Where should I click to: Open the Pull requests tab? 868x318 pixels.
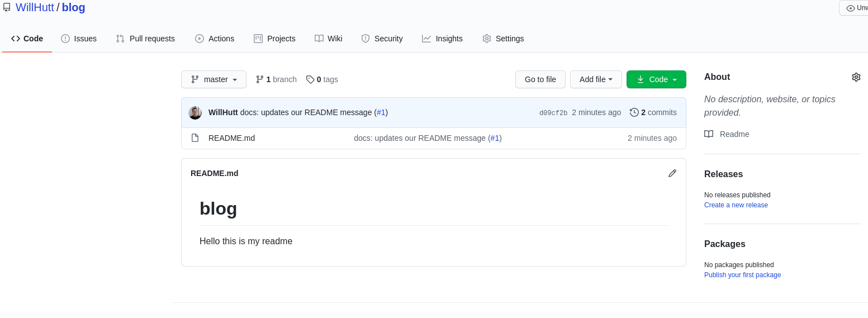point(145,39)
